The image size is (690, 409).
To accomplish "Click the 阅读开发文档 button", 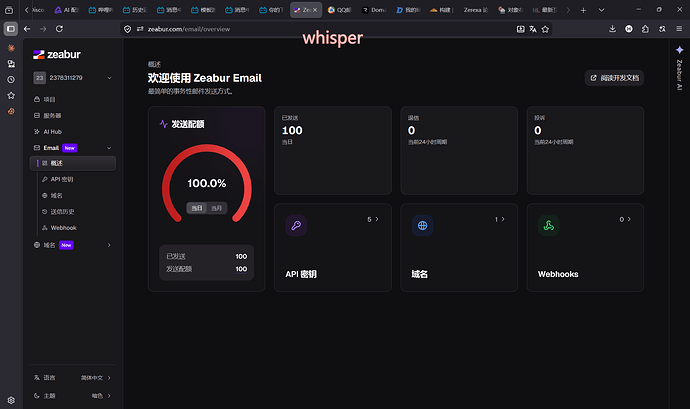I will click(x=614, y=78).
